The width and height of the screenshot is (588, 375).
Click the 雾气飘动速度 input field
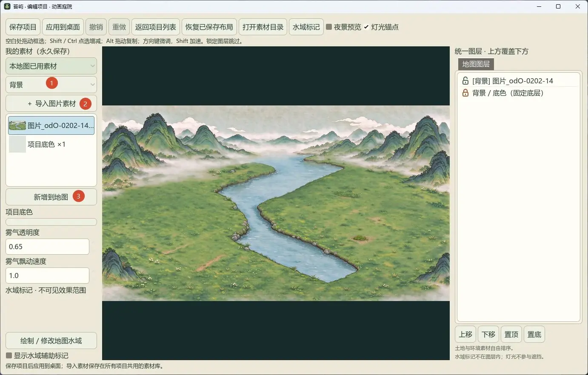(47, 276)
